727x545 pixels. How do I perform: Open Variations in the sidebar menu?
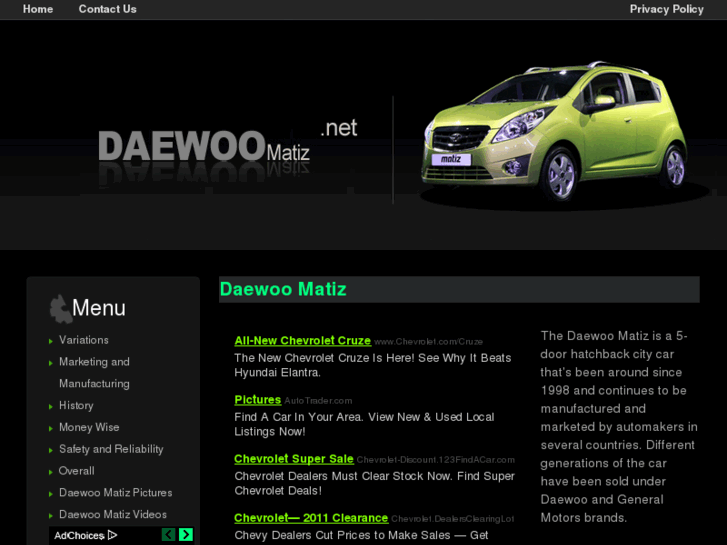tap(83, 340)
